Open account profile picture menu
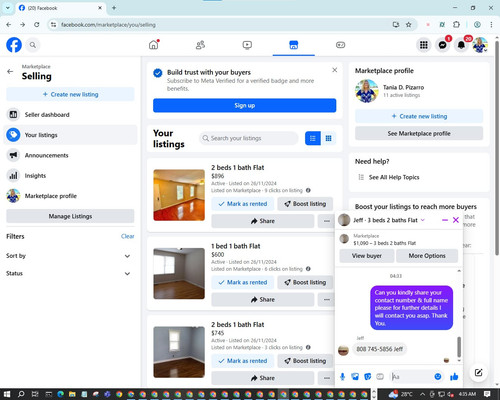The image size is (500, 400). pyautogui.click(x=480, y=45)
